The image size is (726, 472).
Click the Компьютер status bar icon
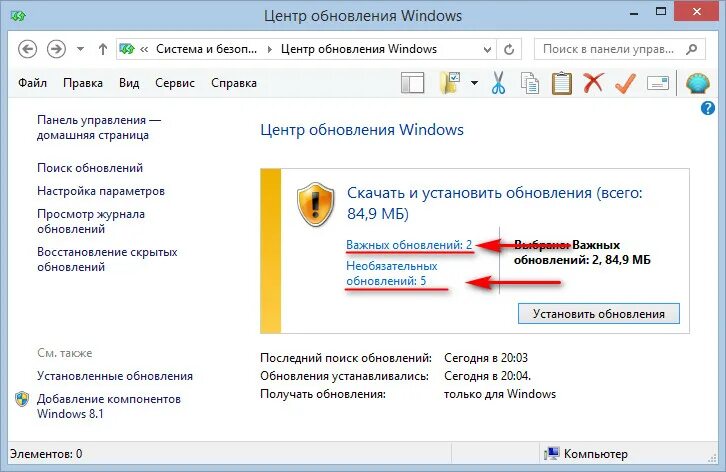click(x=552, y=454)
